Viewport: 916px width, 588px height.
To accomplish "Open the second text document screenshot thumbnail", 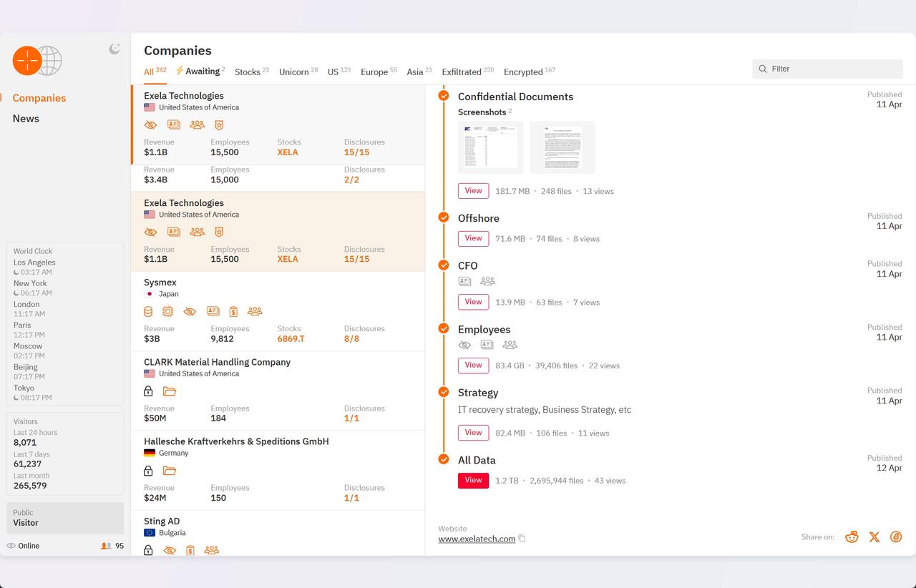I will 562,147.
